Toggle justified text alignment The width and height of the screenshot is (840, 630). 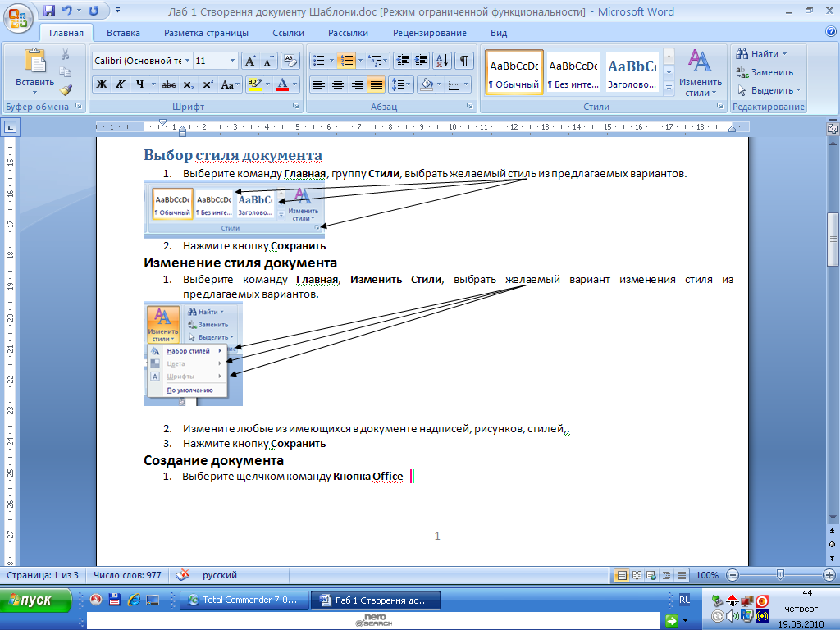(377, 84)
